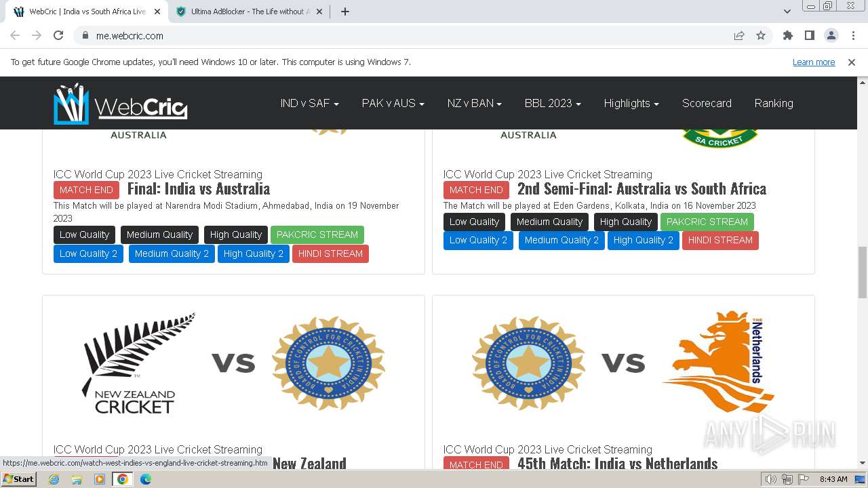Click Medium Quality 2 for Australia vs South Africa
868x488 pixels.
click(x=561, y=240)
